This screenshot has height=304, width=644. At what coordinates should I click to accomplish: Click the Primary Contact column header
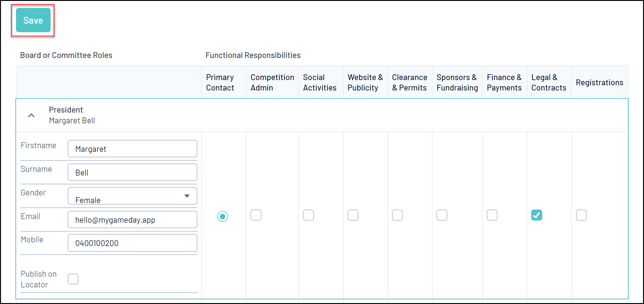[x=220, y=83]
